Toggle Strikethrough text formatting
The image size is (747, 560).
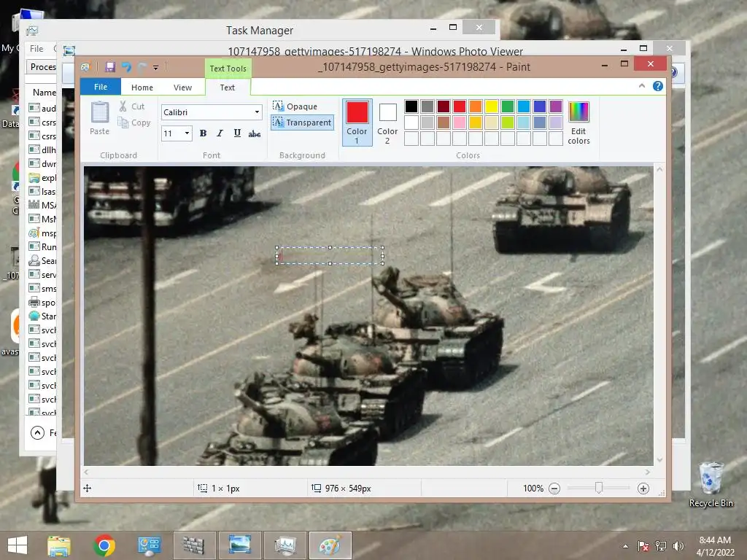[255, 134]
